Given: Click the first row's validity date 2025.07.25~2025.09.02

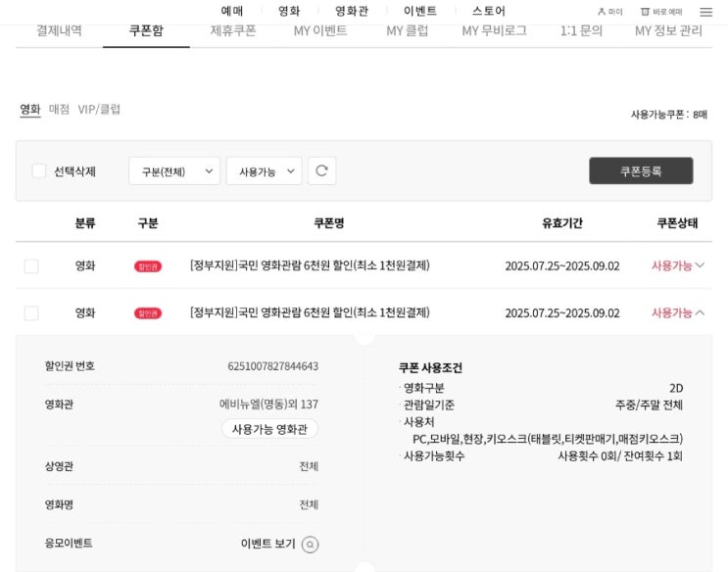Looking at the screenshot, I should (x=562, y=266).
